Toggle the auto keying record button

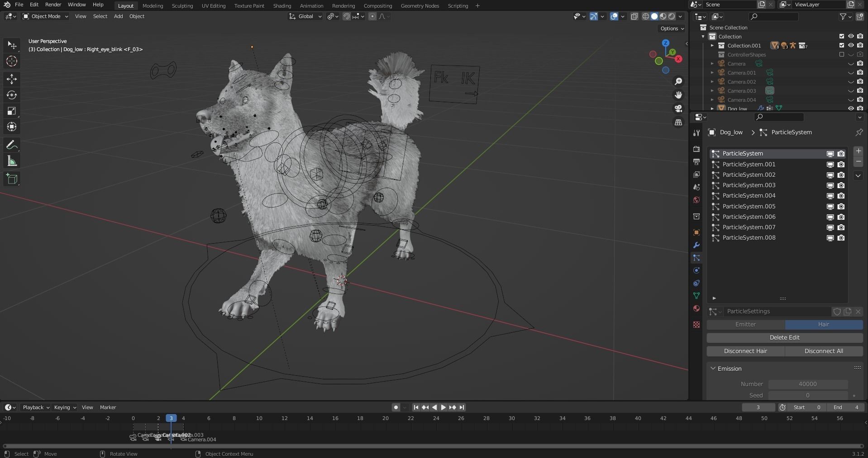point(396,407)
